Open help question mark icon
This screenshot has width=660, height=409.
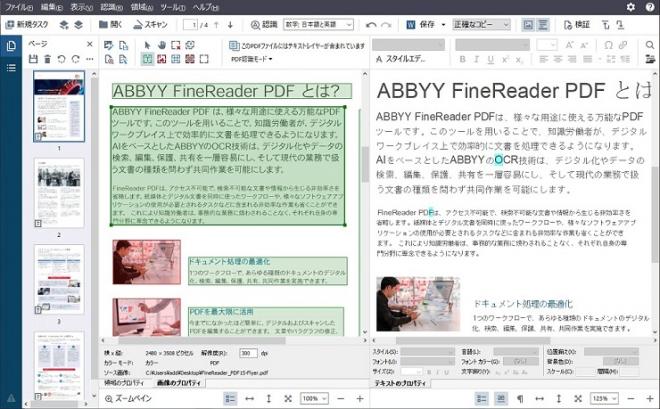coord(650,7)
